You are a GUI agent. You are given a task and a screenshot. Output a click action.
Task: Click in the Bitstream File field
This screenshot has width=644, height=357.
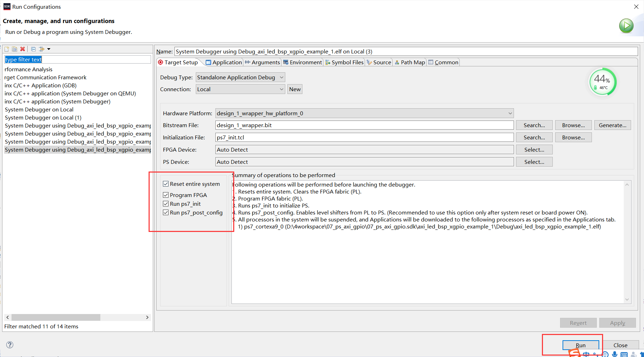click(364, 125)
